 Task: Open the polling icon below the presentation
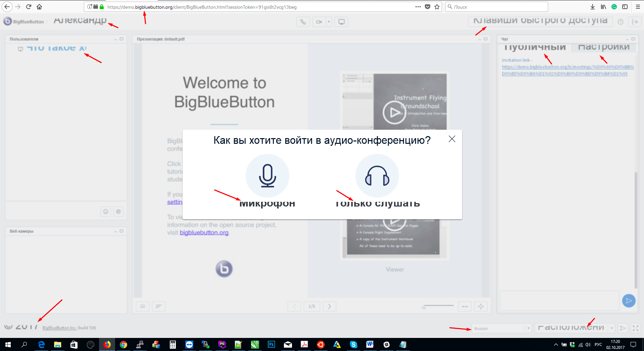click(x=159, y=306)
